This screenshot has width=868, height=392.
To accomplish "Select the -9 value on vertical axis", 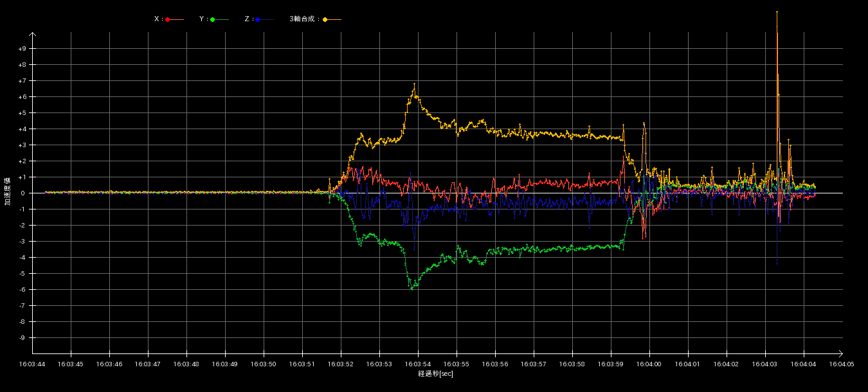I will [22, 338].
